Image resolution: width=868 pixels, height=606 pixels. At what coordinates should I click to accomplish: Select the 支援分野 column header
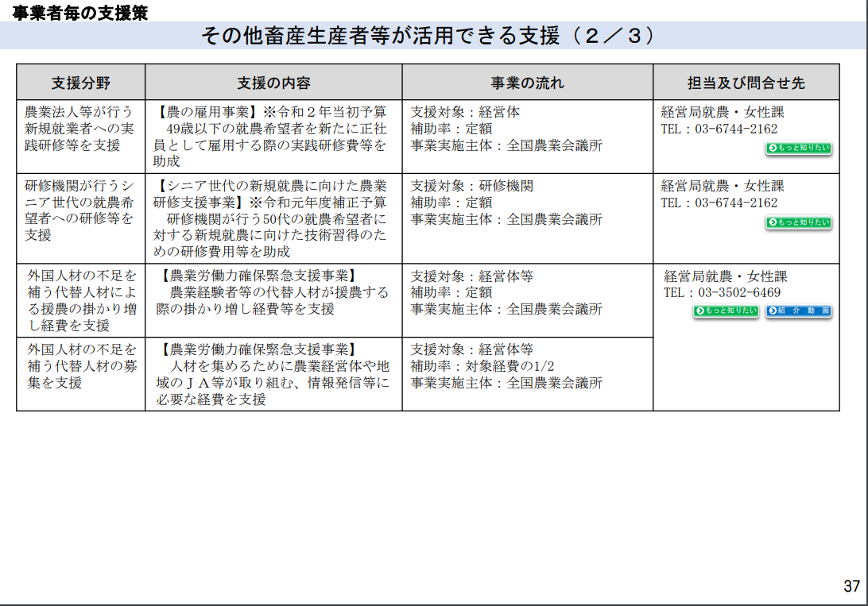pyautogui.click(x=81, y=83)
